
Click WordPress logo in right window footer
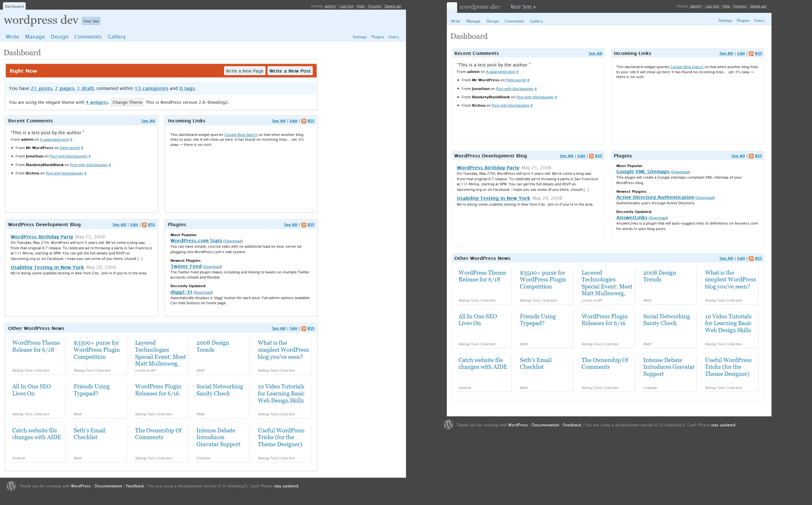(448, 424)
